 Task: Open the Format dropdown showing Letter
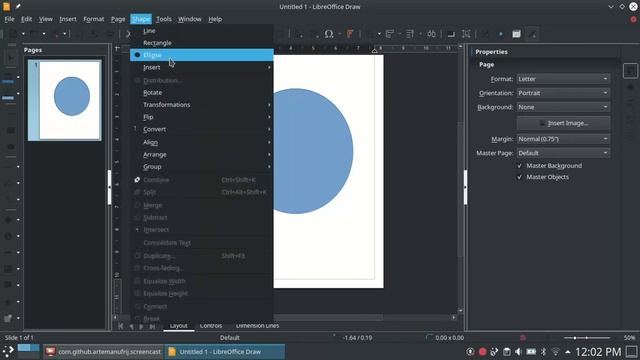[563, 79]
